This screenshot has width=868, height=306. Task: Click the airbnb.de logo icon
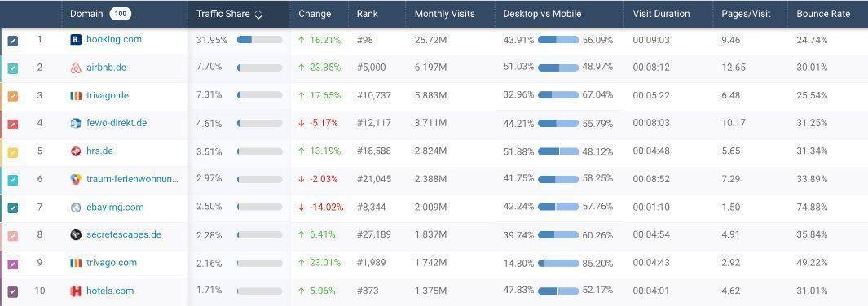click(76, 68)
